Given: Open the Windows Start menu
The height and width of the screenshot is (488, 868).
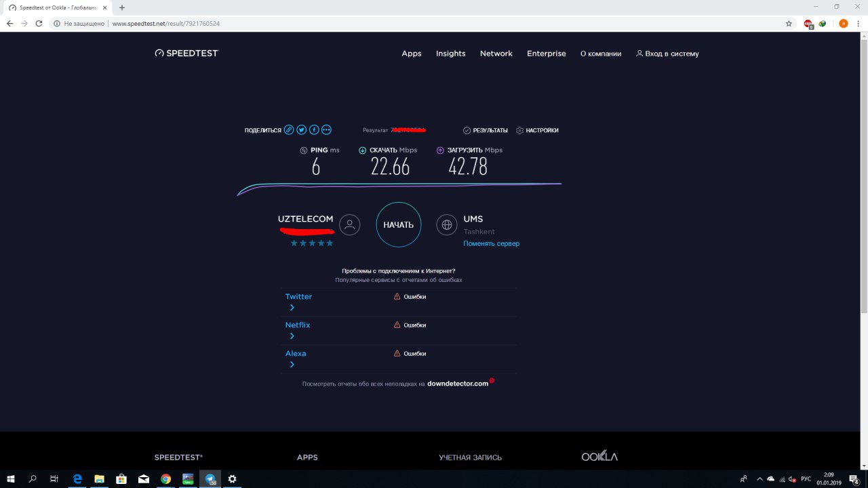Looking at the screenshot, I should (11, 479).
